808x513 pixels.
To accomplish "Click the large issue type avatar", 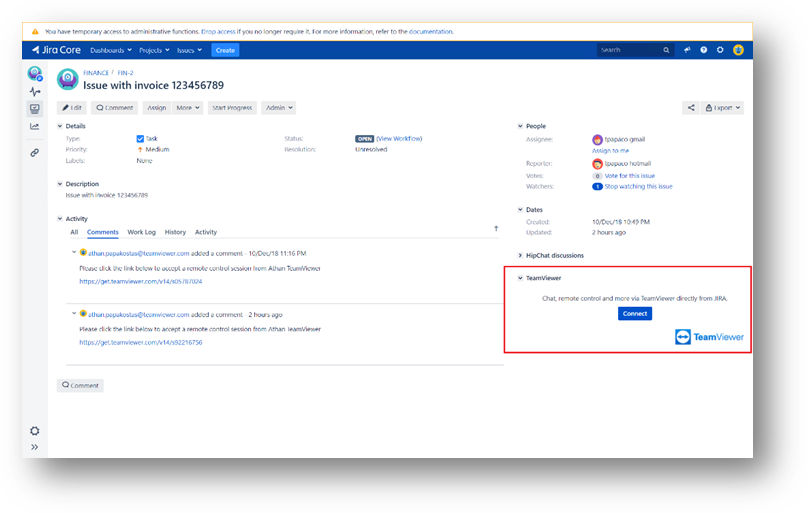I will pos(68,79).
